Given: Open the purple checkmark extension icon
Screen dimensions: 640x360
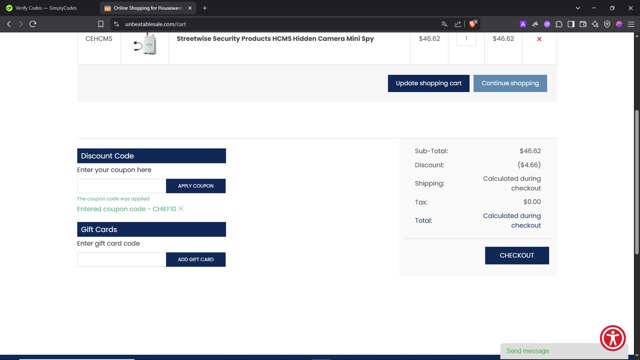Looking at the screenshot, I should tap(547, 24).
